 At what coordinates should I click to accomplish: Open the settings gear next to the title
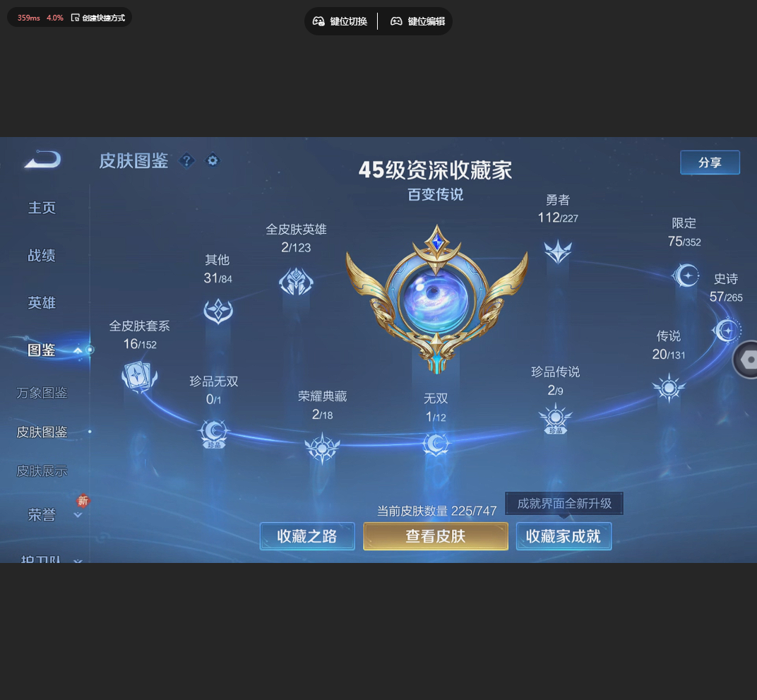(x=212, y=160)
